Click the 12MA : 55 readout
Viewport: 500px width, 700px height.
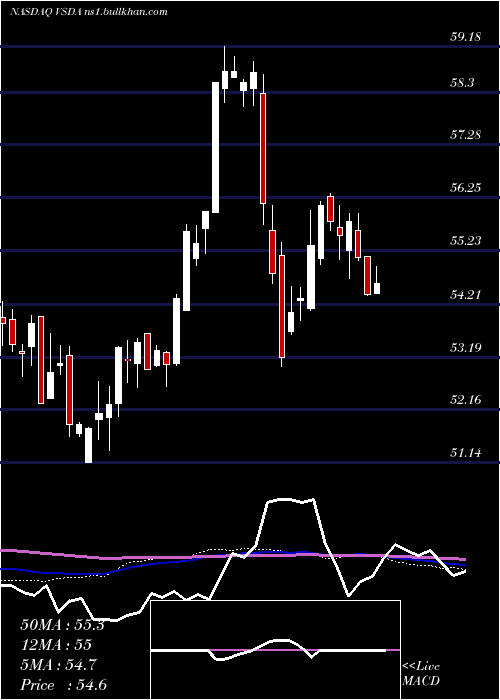click(x=56, y=645)
